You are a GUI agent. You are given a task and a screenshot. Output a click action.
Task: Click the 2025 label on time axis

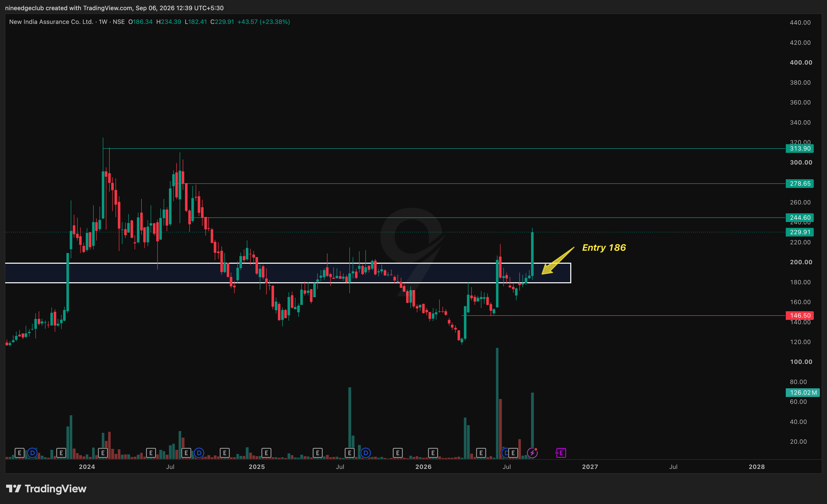(257, 467)
